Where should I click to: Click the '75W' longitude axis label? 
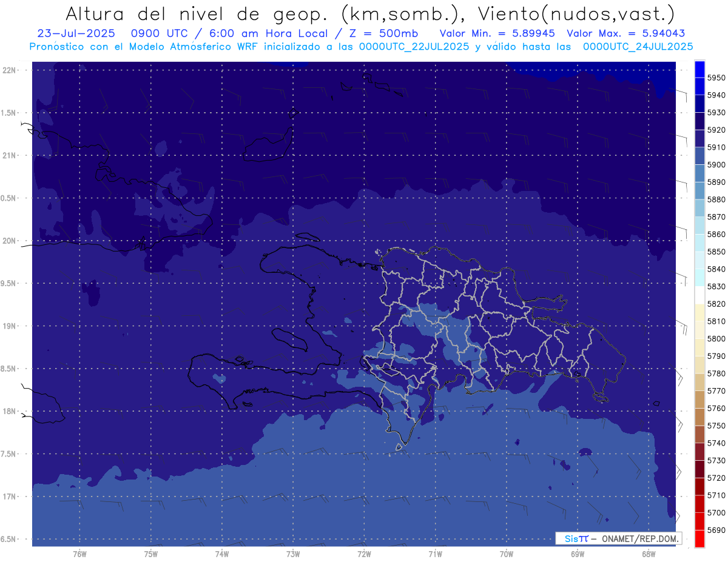click(150, 554)
